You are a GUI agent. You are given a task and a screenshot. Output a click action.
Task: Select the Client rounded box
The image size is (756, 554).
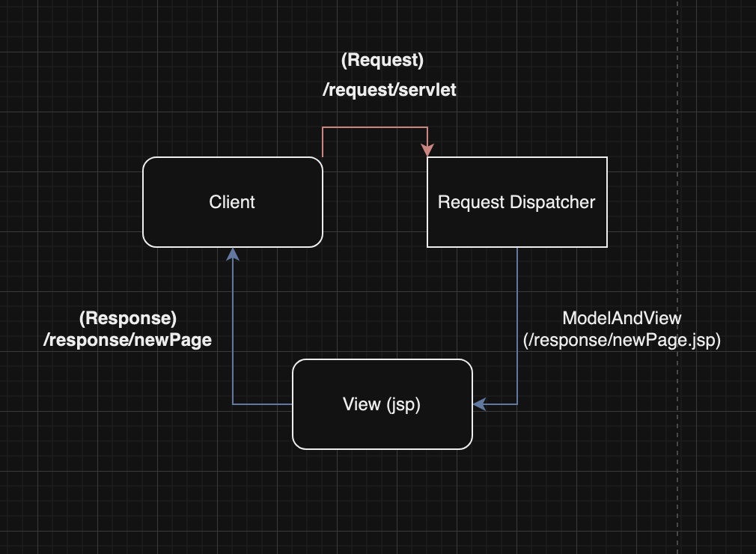point(232,202)
